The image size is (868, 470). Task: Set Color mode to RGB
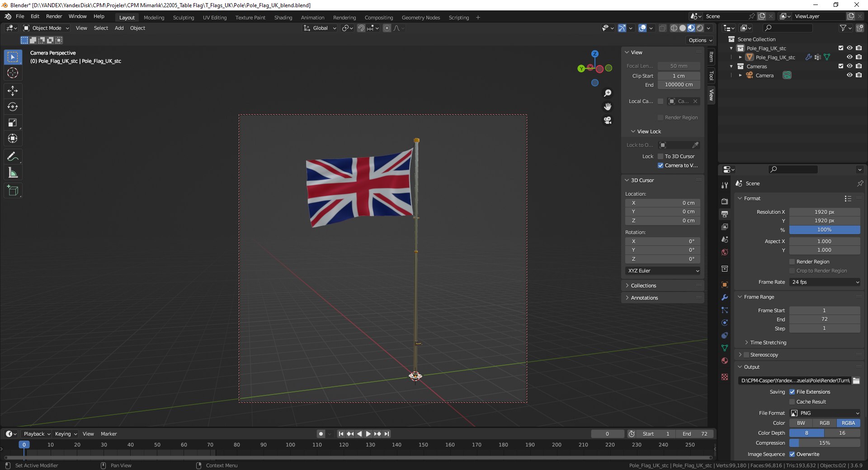825,423
